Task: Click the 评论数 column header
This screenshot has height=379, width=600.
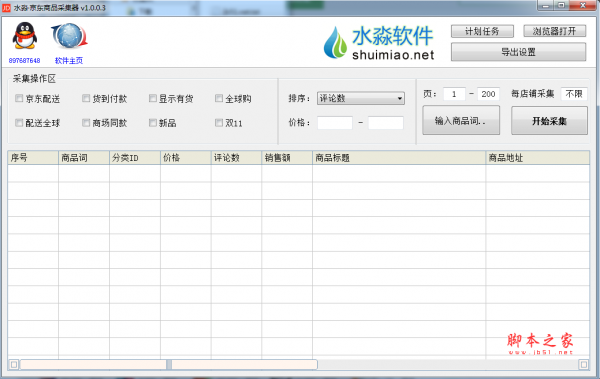Action: [x=236, y=158]
